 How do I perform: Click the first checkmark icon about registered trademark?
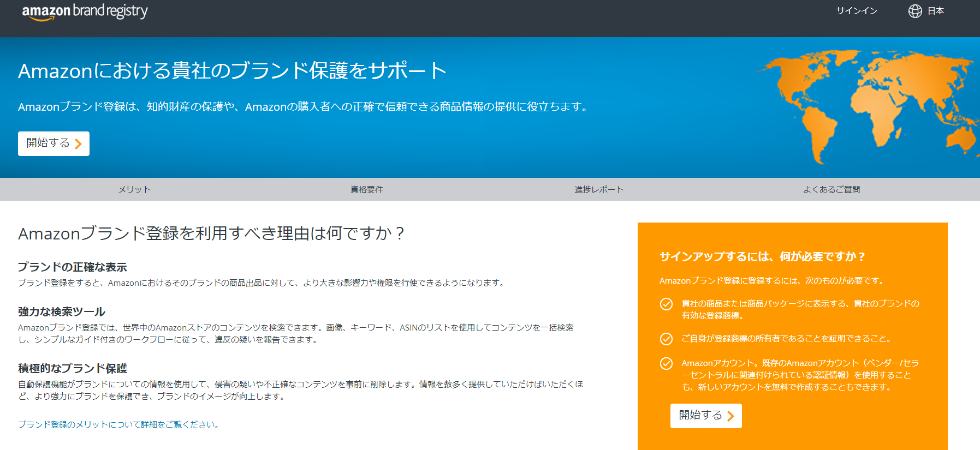pyautogui.click(x=666, y=304)
